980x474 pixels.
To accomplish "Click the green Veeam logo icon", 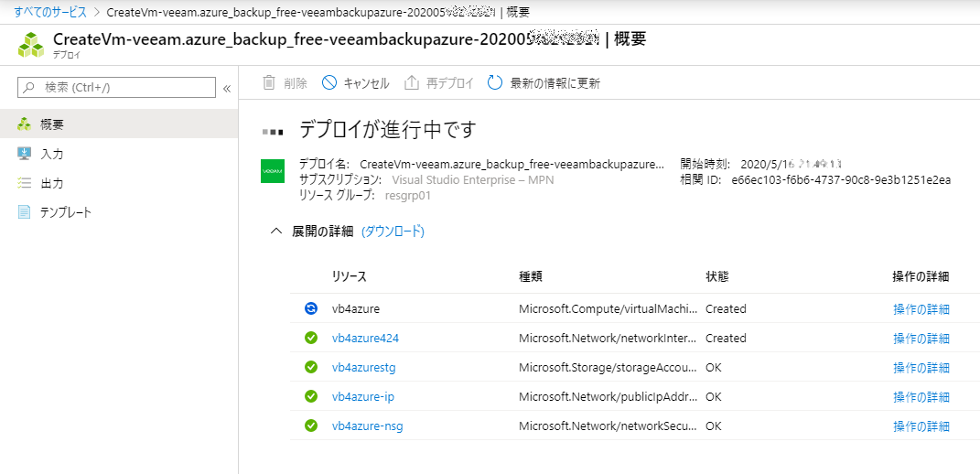I will click(x=273, y=171).
